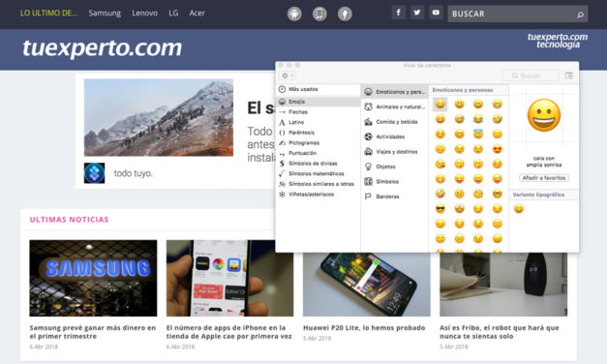The height and width of the screenshot is (364, 607).
Task: Read Samsung prevé ganar más dinero article
Action: pyautogui.click(x=93, y=332)
